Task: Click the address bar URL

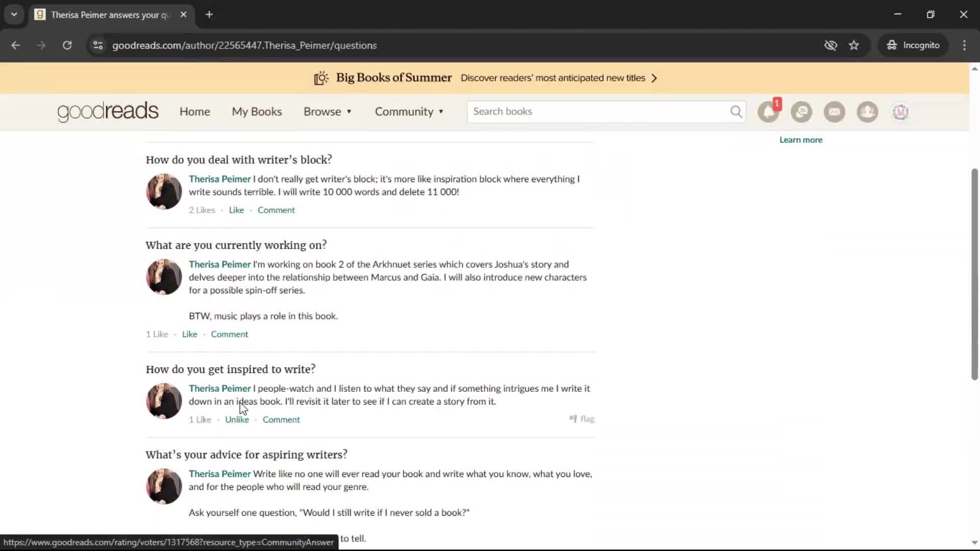Action: click(x=244, y=45)
